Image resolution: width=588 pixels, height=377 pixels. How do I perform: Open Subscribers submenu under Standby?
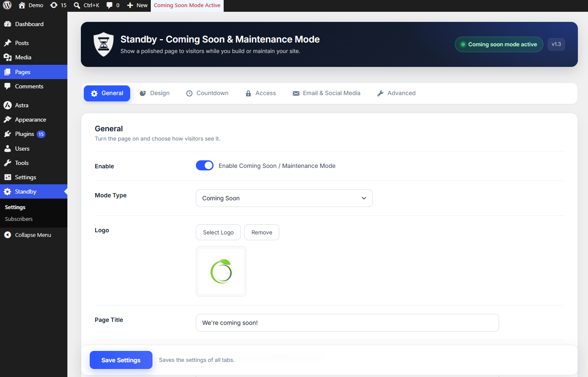19,219
